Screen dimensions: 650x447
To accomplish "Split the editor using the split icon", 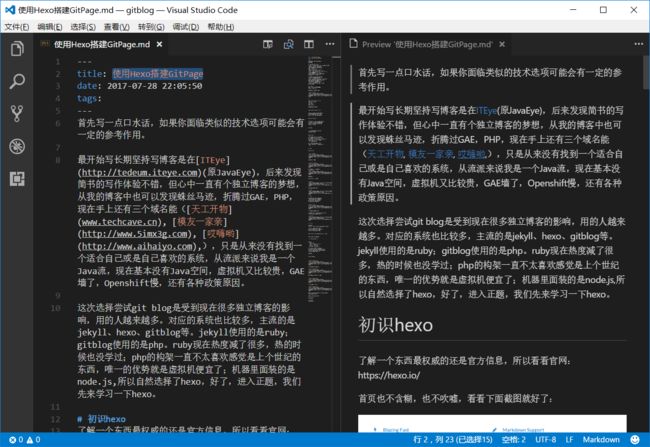I will (x=309, y=44).
